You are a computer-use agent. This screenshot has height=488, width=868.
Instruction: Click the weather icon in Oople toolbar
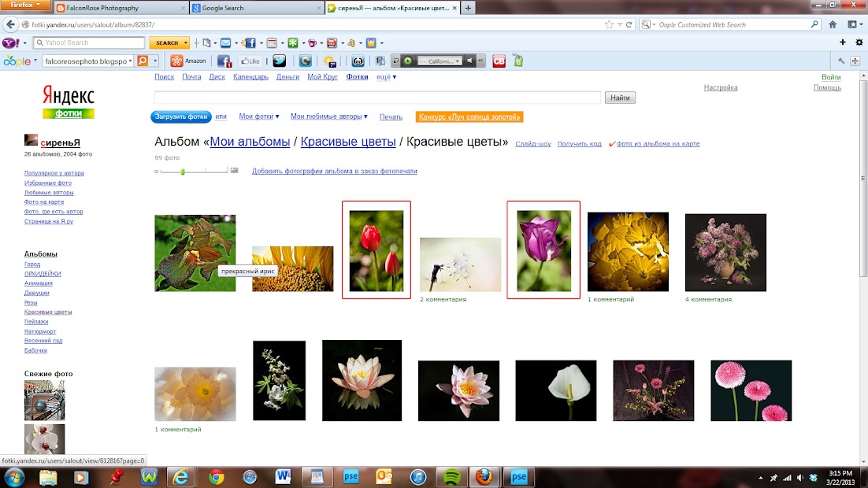(x=330, y=61)
